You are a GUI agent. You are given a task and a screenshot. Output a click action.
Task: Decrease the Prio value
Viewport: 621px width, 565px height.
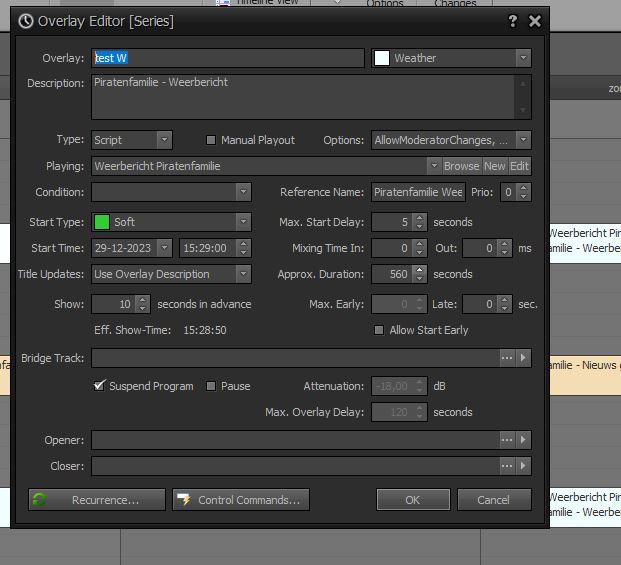[524, 196]
